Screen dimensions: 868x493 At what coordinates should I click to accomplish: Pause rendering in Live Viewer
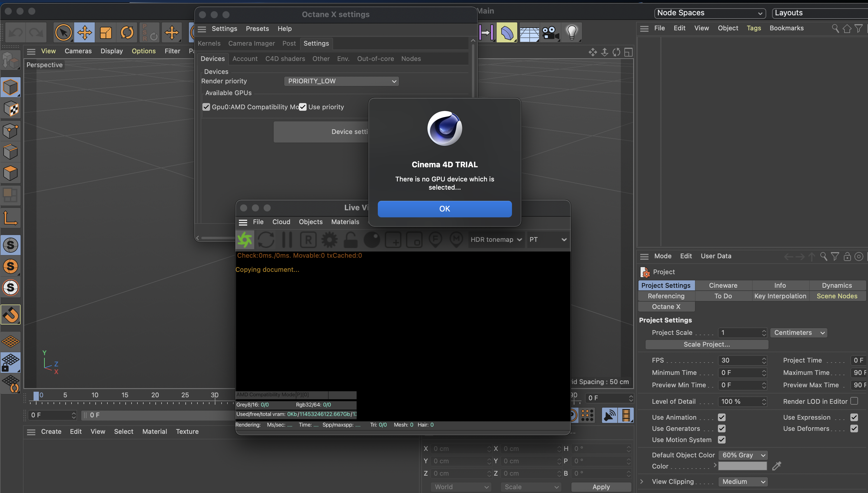[x=287, y=240]
